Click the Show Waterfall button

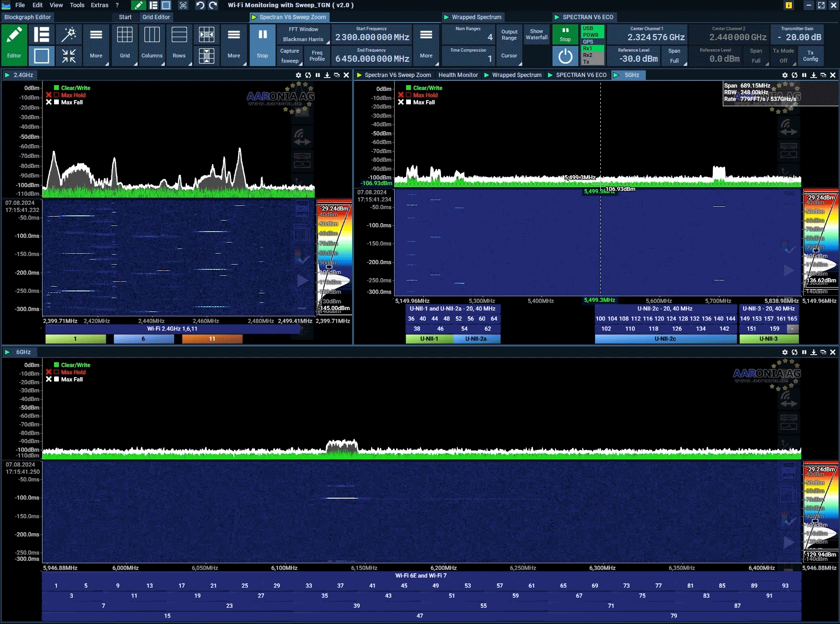pos(536,34)
